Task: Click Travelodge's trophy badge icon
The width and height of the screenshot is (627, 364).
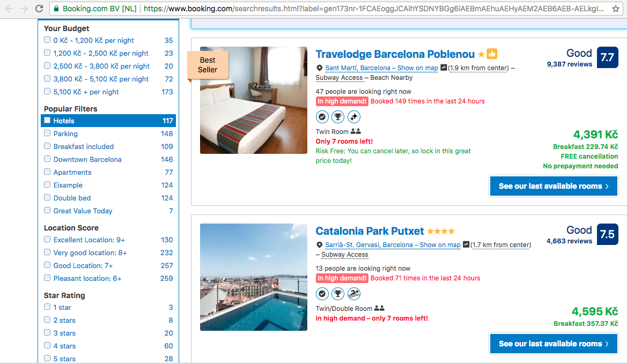Action: pos(338,117)
